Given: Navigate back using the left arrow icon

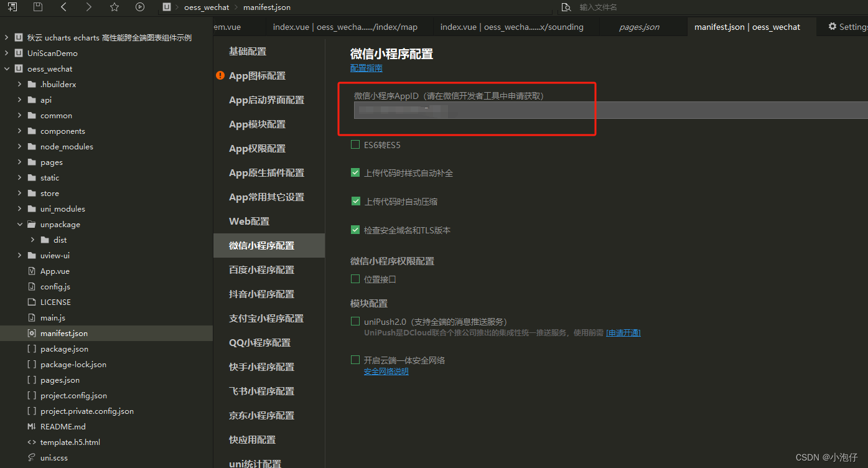Looking at the screenshot, I should 65,7.
